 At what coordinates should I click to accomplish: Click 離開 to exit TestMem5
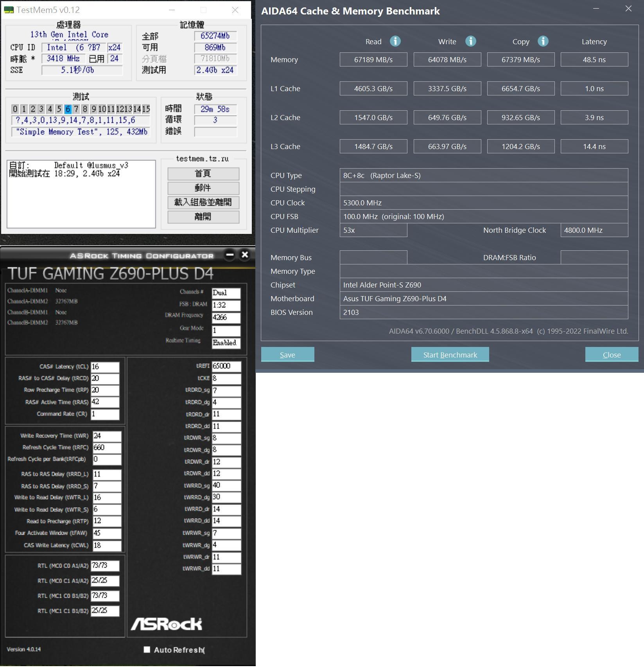[203, 217]
